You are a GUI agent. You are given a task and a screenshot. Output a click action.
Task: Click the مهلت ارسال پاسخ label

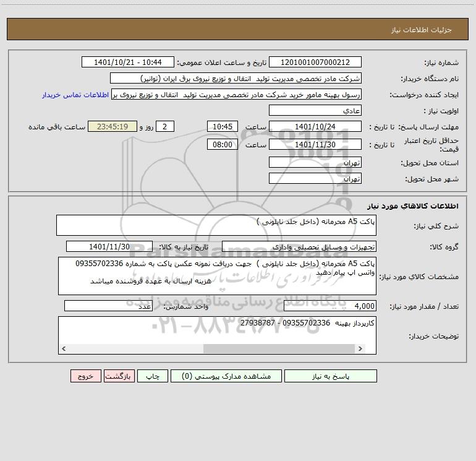428,127
